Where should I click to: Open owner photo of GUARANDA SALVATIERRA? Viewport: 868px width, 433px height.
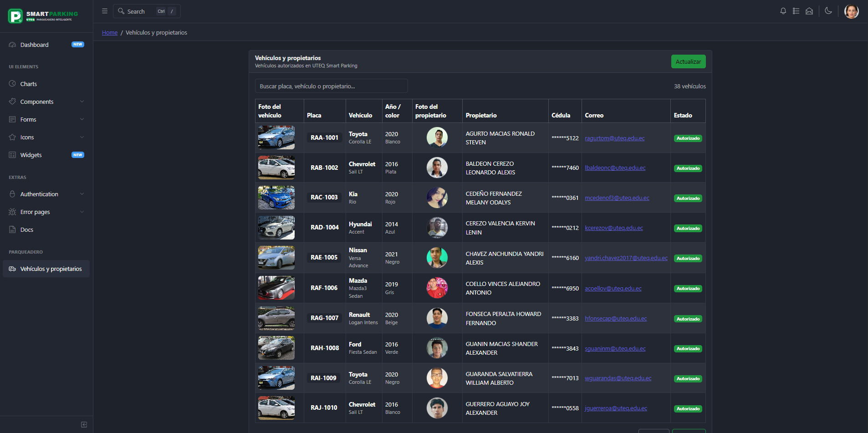(x=437, y=378)
